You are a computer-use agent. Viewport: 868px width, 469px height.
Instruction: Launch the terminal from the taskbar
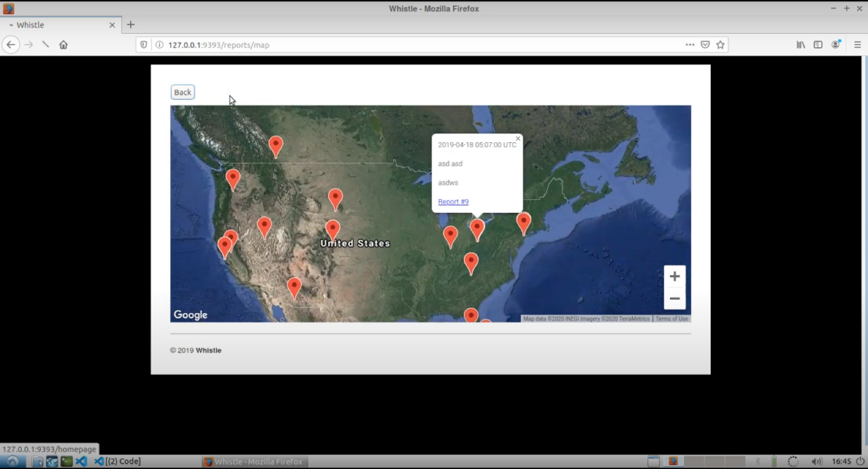point(66,461)
